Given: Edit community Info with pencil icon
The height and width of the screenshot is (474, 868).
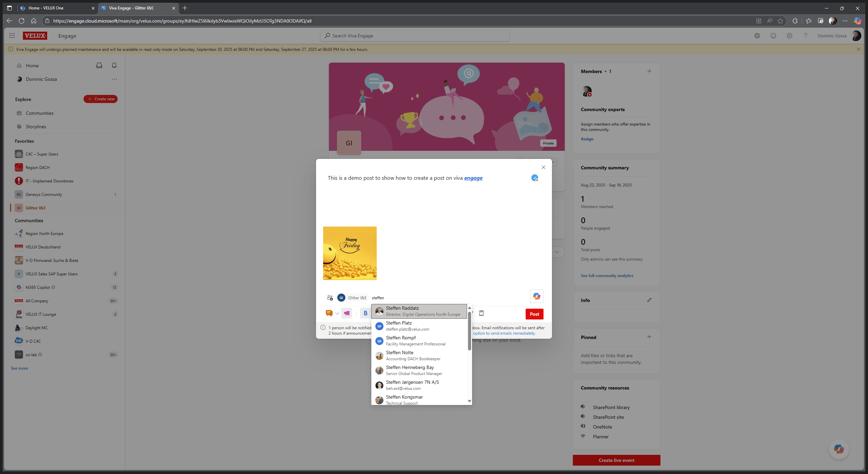Looking at the screenshot, I should [649, 300].
